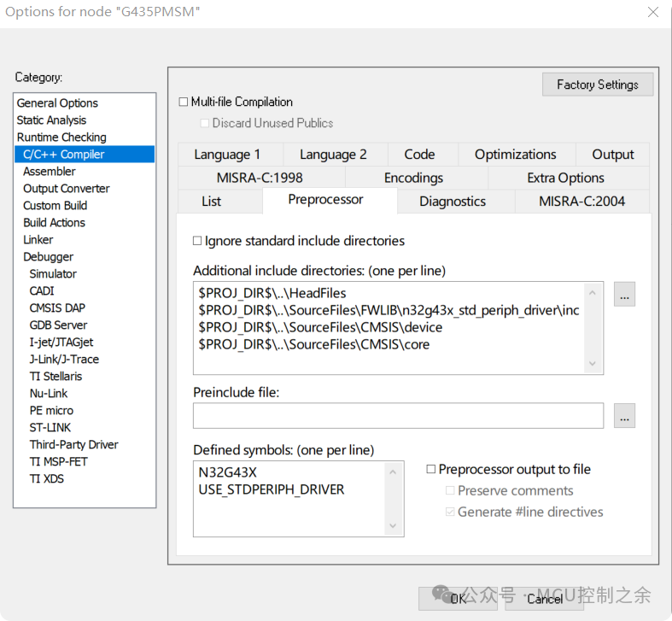The width and height of the screenshot is (672, 621).
Task: Open the Extra Options tab
Action: click(x=569, y=178)
